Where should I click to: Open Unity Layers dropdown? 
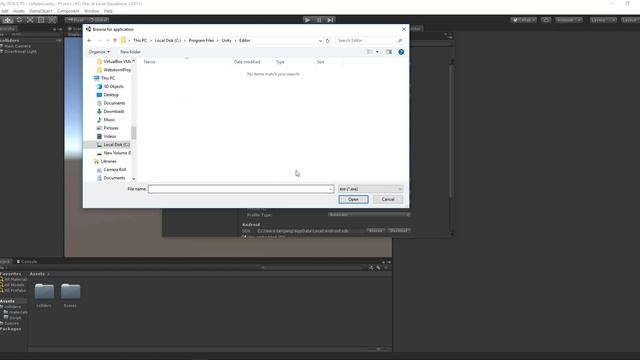click(602, 20)
